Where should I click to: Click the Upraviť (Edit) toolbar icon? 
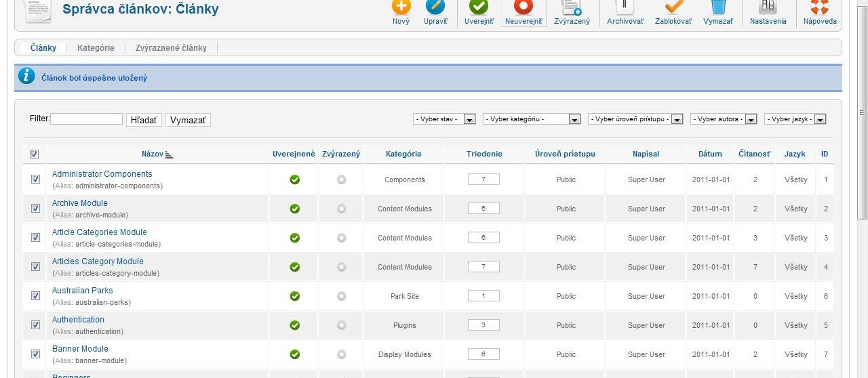pos(435,8)
